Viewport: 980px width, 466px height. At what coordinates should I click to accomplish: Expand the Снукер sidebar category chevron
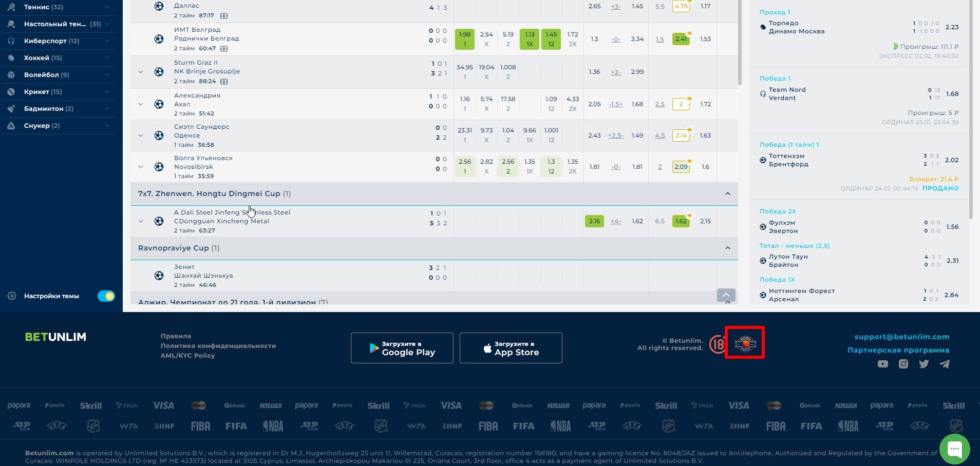click(x=107, y=126)
